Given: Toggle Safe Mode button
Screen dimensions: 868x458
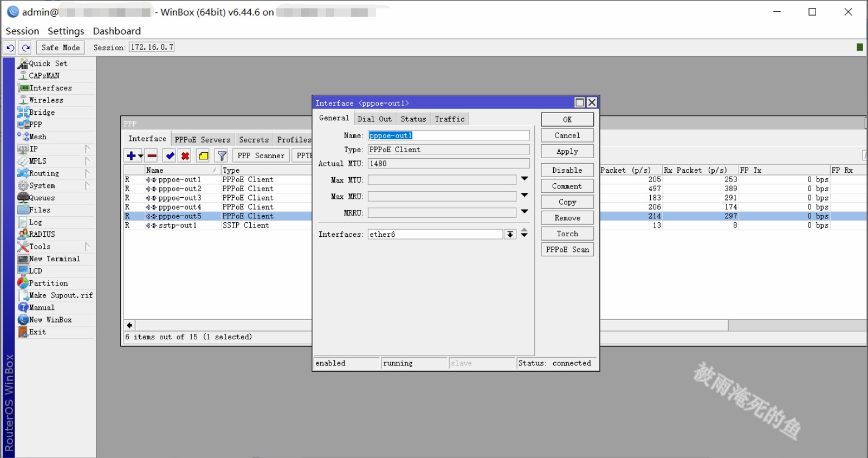Looking at the screenshot, I should coord(60,48).
